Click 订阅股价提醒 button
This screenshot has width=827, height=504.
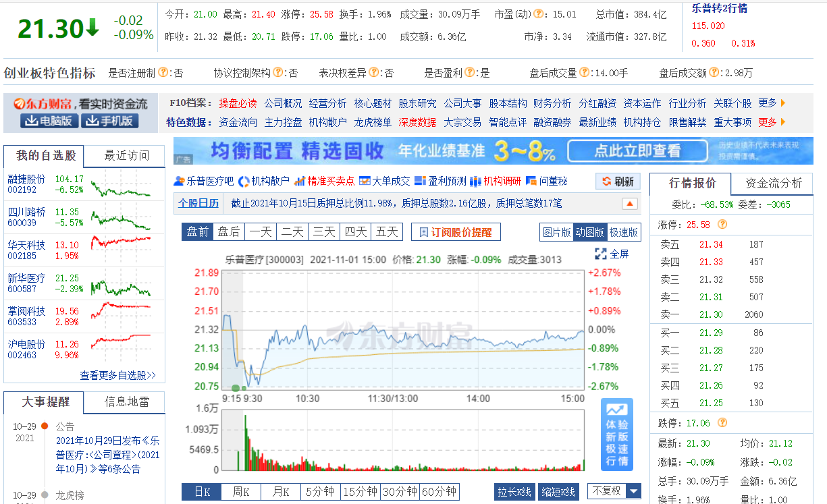(456, 232)
